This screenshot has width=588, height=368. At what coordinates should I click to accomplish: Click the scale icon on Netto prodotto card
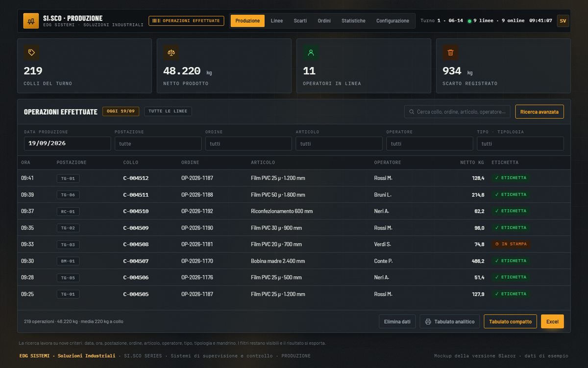(171, 53)
